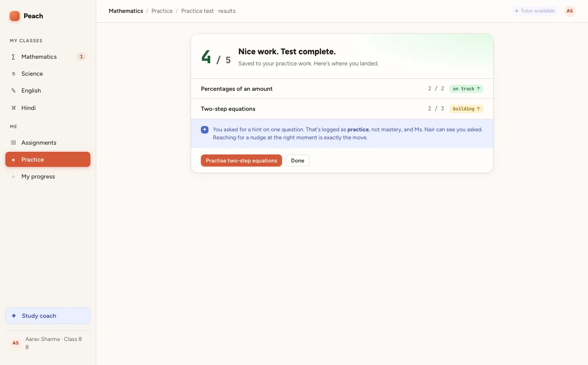The width and height of the screenshot is (588, 365).
Task: Click the flask icon beside Science
Action: (13, 74)
